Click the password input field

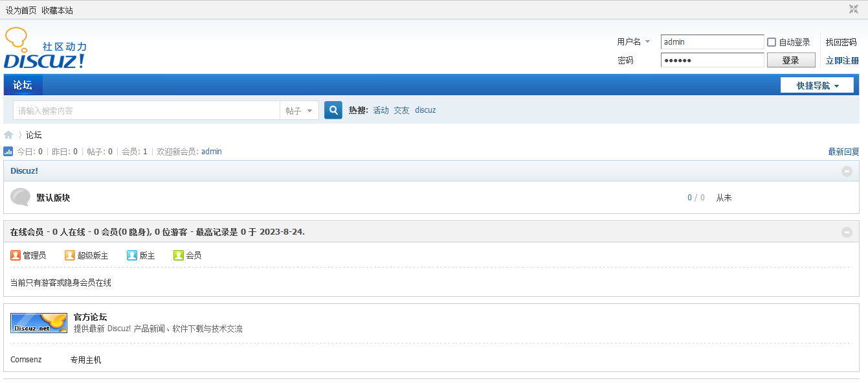coord(713,60)
